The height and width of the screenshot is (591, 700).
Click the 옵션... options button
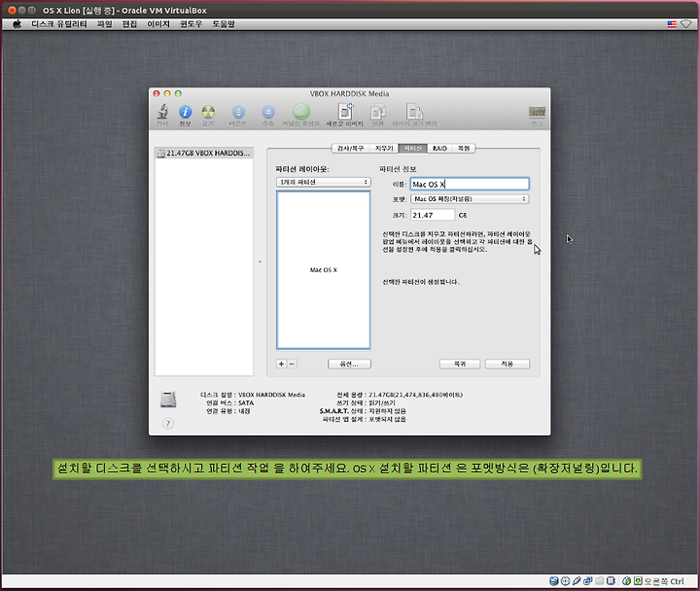(349, 365)
